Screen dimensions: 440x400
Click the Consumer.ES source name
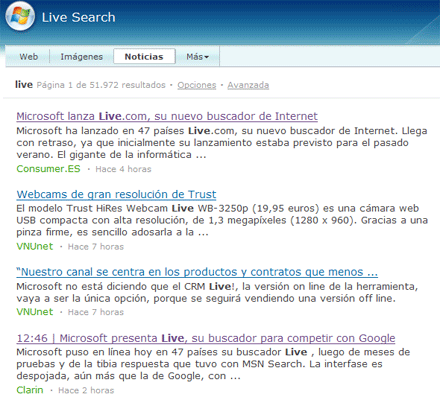(x=48, y=169)
